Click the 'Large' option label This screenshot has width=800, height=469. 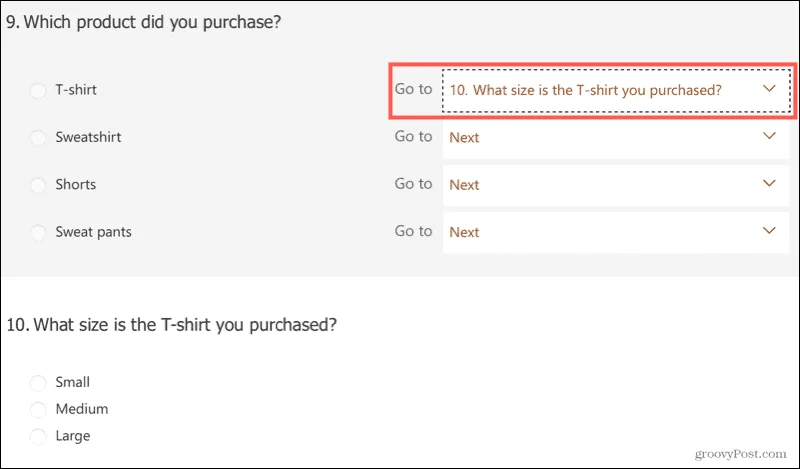[73, 436]
